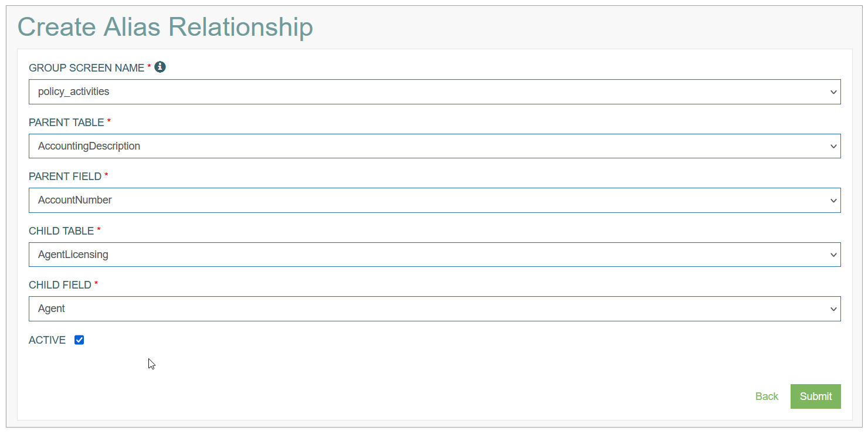Click the ACTIVE label text
Screen dimensions: 868x434
[x=47, y=340]
